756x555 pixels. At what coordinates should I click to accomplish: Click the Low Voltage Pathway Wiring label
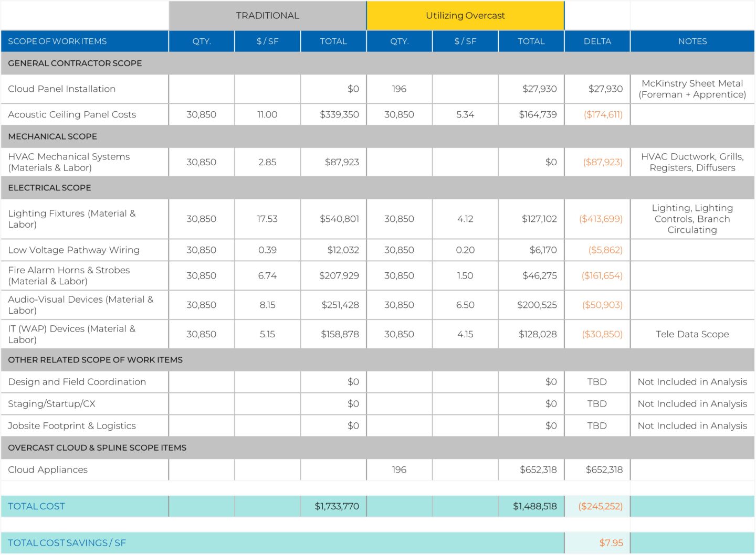pos(74,250)
